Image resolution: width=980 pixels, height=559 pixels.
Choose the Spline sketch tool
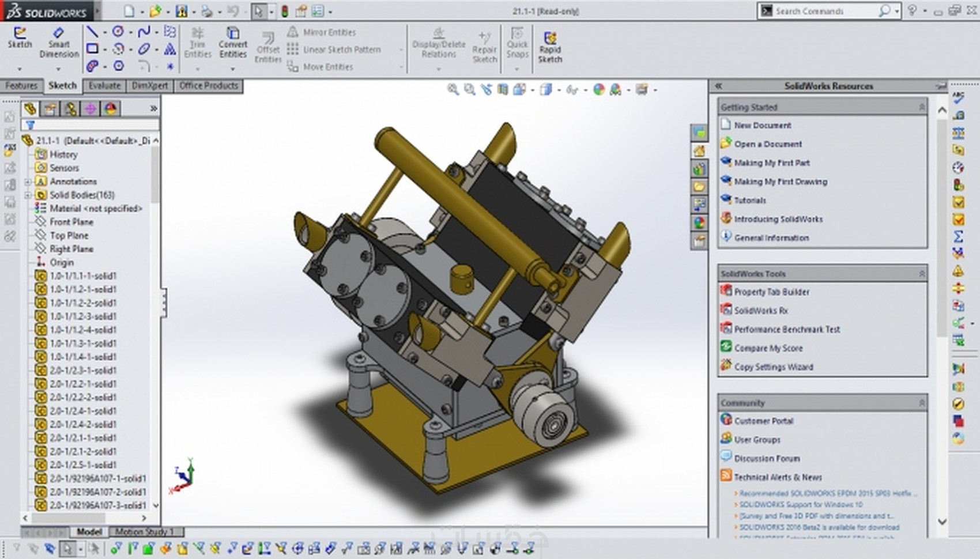[144, 31]
